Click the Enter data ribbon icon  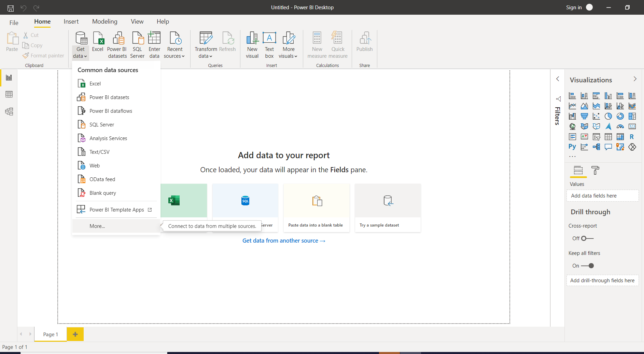point(154,45)
